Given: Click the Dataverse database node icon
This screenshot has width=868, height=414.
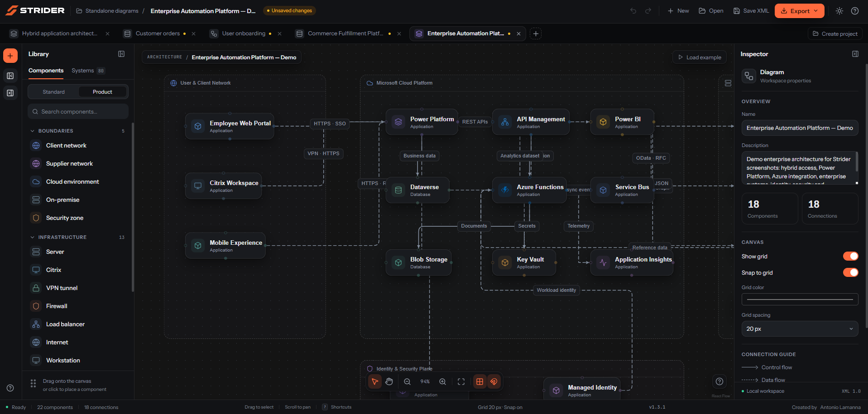Looking at the screenshot, I should click(398, 190).
